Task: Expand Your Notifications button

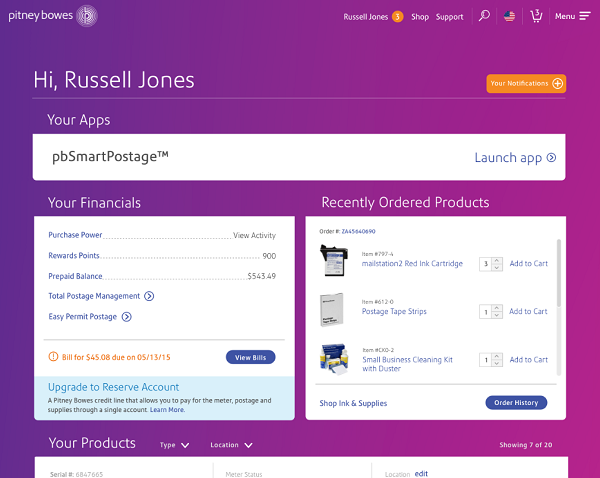Action: (526, 83)
